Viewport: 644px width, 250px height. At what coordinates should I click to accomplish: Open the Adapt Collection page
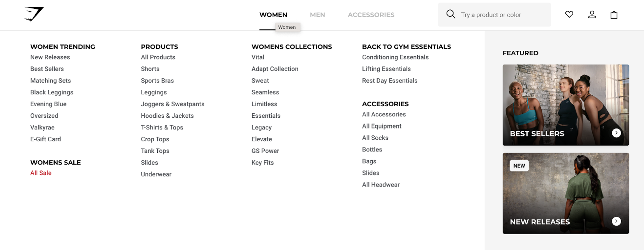275,69
